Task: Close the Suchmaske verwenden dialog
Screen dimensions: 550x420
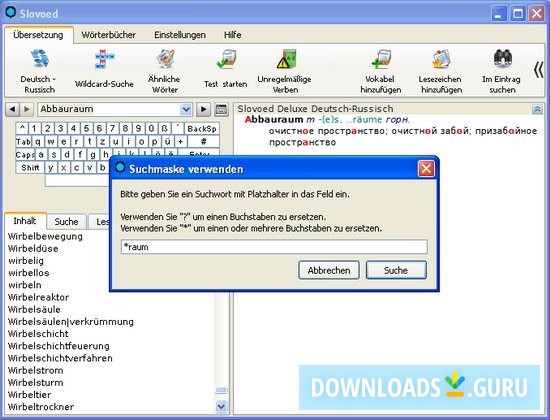Action: click(x=426, y=169)
